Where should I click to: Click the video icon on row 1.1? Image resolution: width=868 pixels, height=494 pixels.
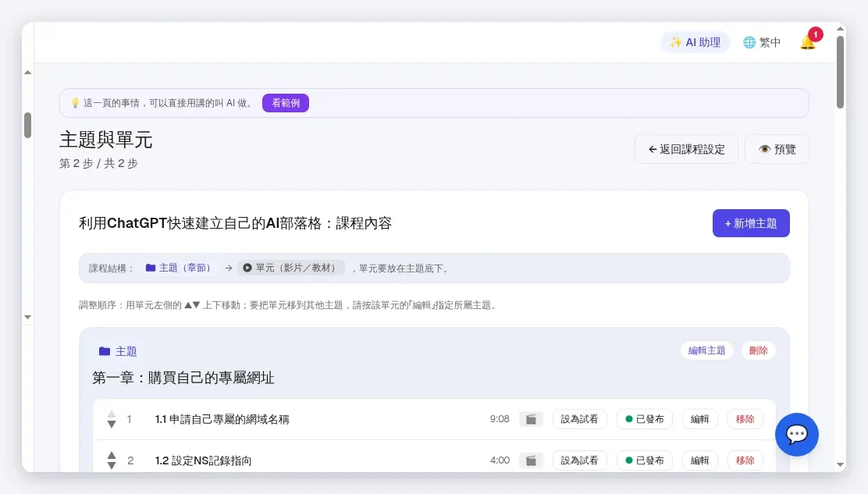click(x=531, y=419)
